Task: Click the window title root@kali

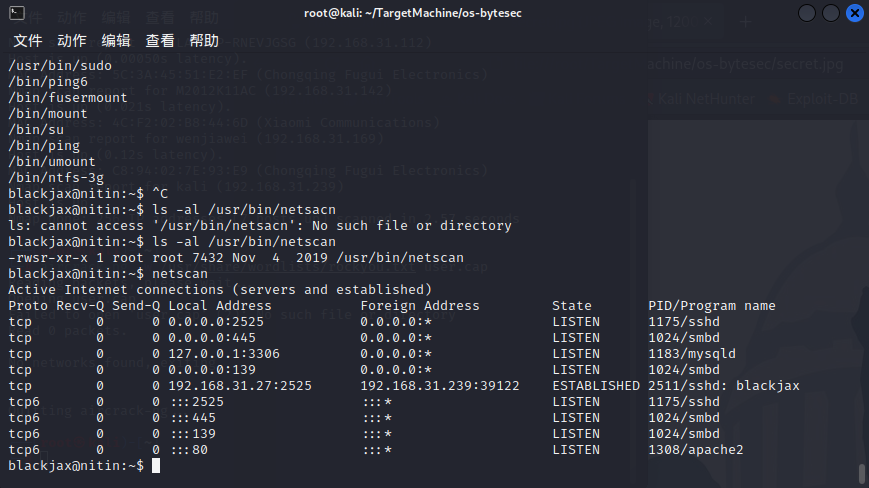Action: pyautogui.click(x=413, y=13)
